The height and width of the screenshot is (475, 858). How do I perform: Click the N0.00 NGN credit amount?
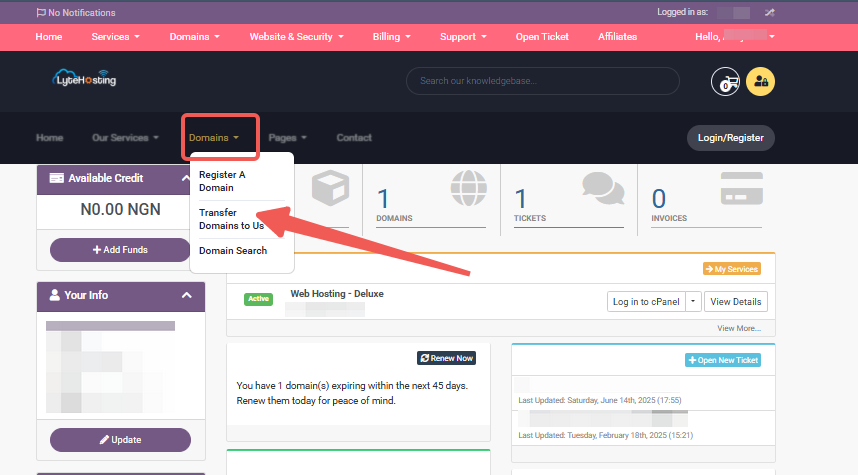(x=120, y=210)
